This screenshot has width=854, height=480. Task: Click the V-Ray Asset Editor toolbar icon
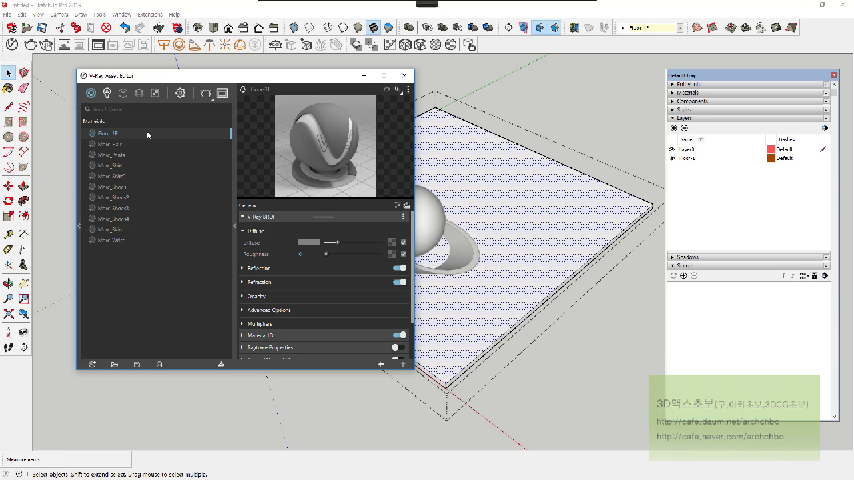point(12,45)
